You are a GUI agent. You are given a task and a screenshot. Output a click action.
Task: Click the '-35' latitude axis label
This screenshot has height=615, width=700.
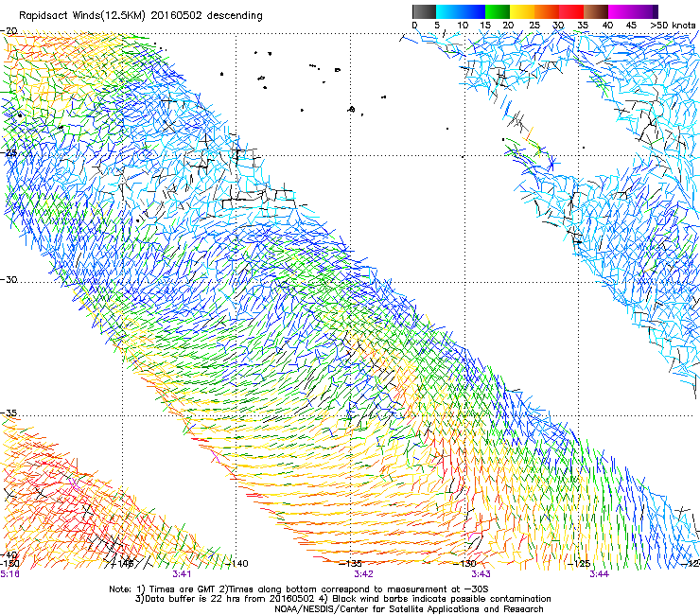point(9,413)
